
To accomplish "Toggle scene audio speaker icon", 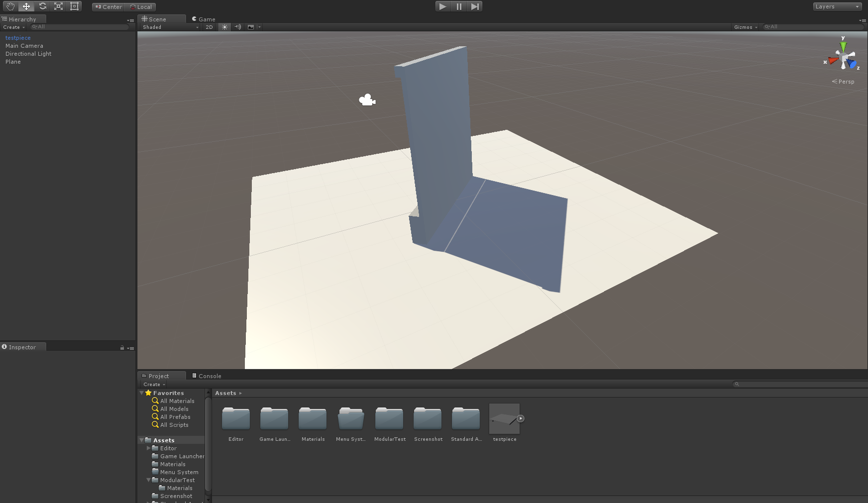I will pyautogui.click(x=238, y=27).
